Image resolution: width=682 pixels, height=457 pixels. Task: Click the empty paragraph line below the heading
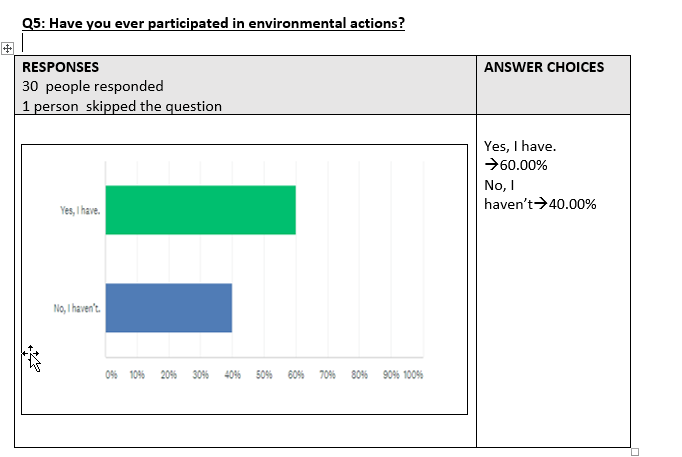[x=100, y=44]
